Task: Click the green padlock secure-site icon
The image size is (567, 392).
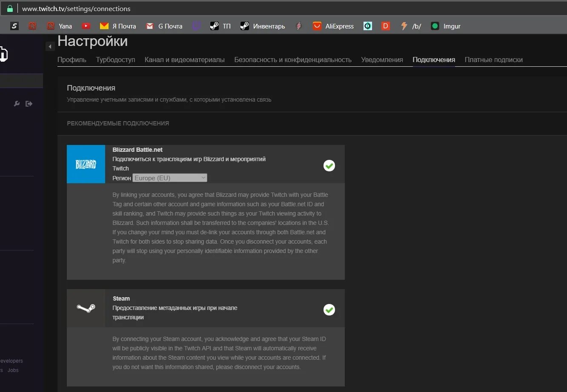Action: tap(10, 9)
